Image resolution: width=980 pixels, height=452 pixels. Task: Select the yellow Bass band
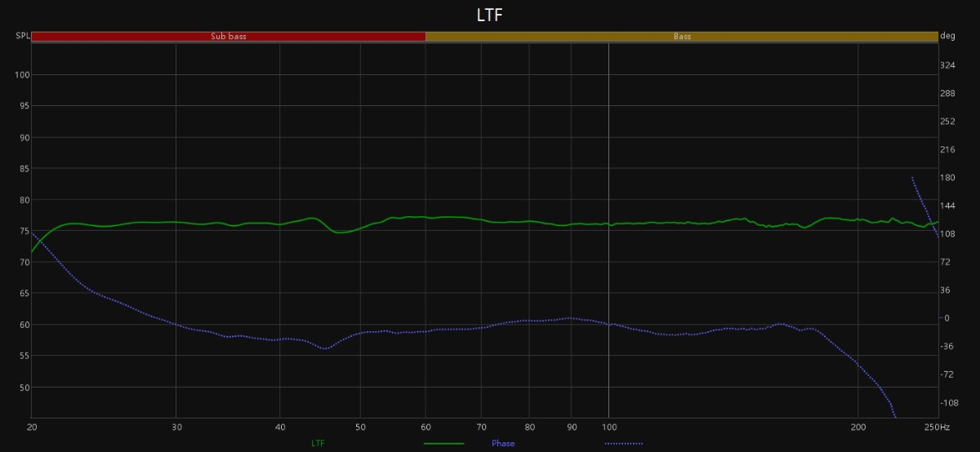(x=681, y=37)
